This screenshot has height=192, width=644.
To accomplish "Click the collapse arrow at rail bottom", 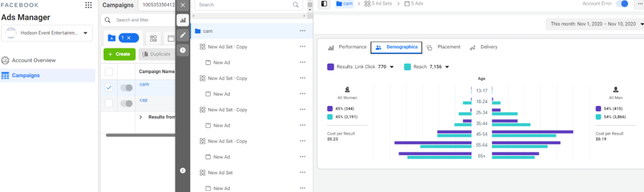I will tap(183, 171).
